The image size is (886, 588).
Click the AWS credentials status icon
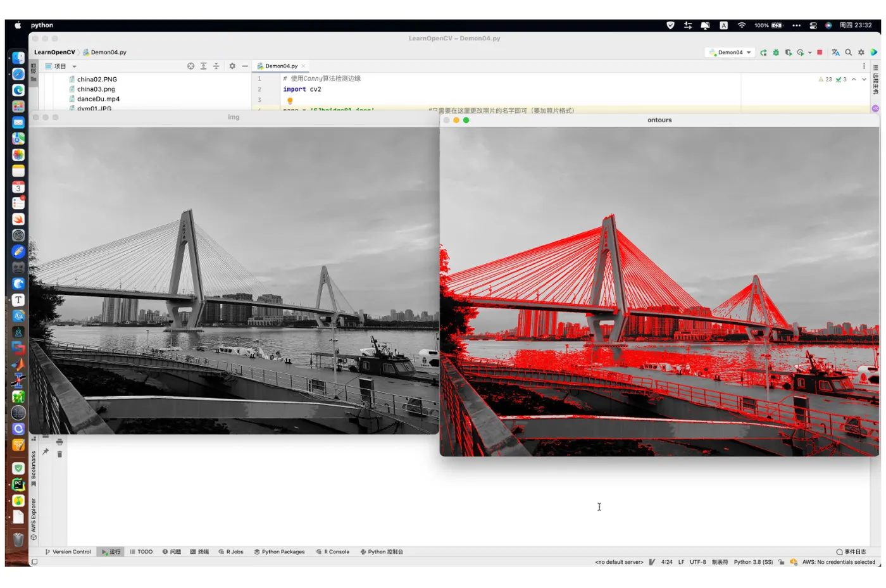[x=794, y=562]
